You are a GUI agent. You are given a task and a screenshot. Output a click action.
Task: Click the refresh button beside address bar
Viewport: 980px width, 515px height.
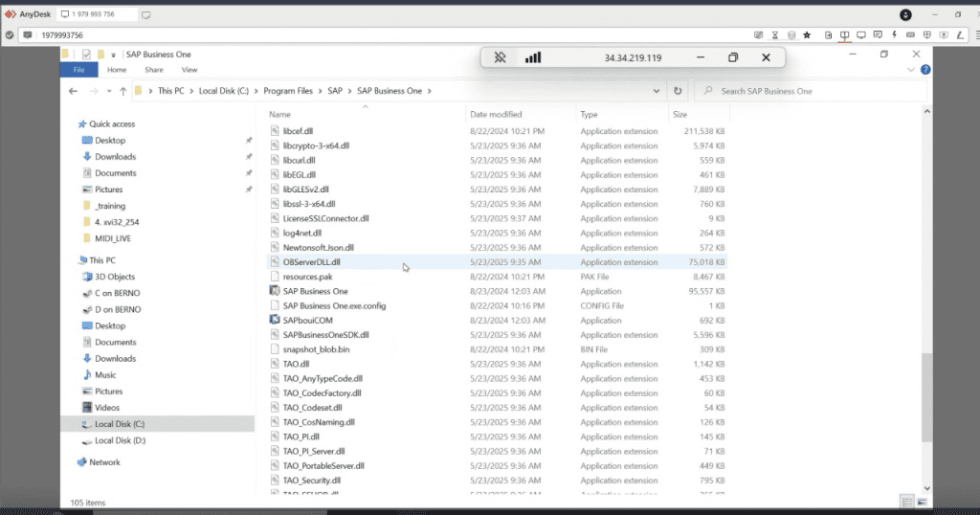pyautogui.click(x=678, y=91)
